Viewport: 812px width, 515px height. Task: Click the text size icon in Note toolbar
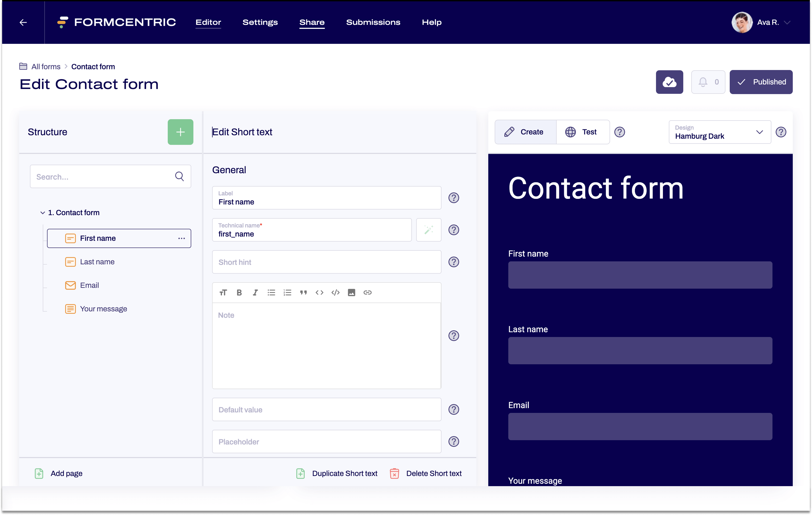pyautogui.click(x=223, y=292)
